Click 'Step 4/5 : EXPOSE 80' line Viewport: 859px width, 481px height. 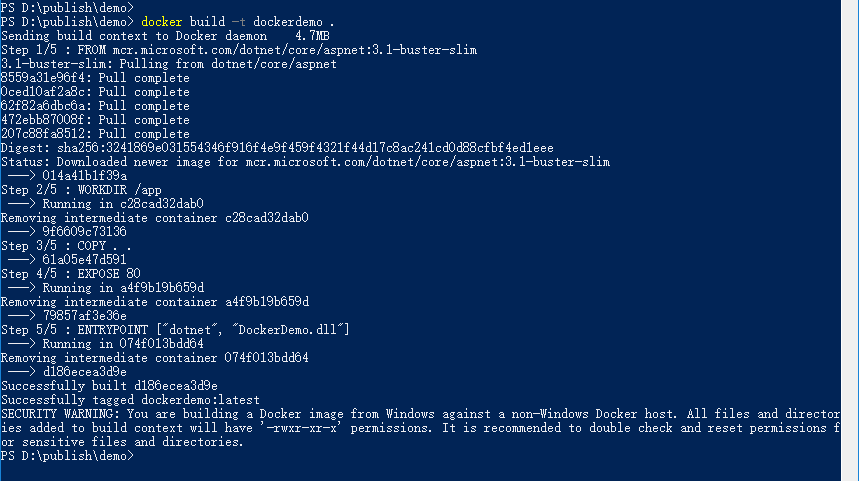pos(71,274)
